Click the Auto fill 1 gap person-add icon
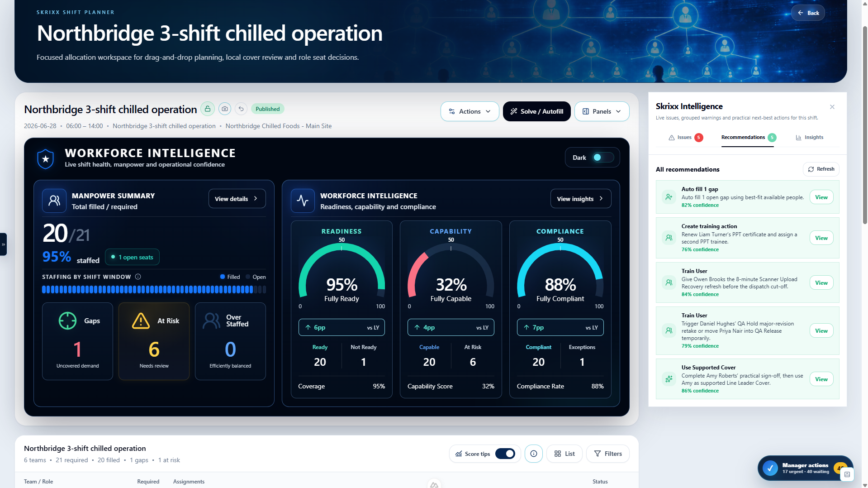The width and height of the screenshot is (868, 488). tap(669, 197)
